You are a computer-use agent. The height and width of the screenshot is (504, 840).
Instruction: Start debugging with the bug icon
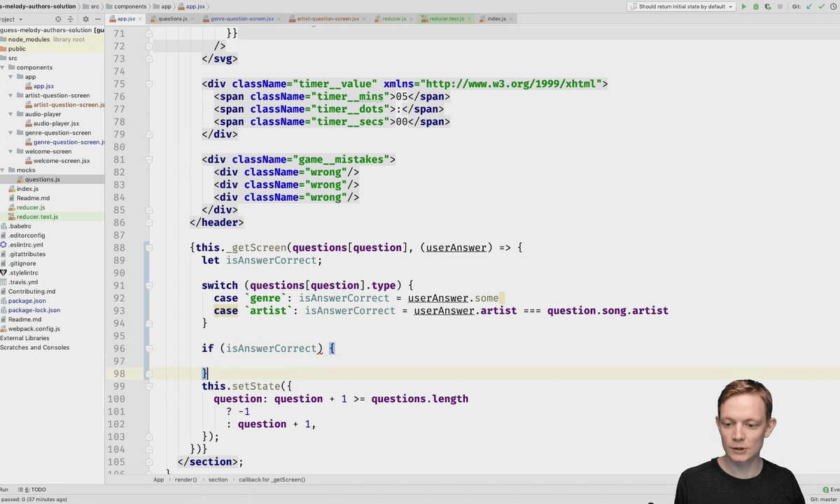(756, 7)
